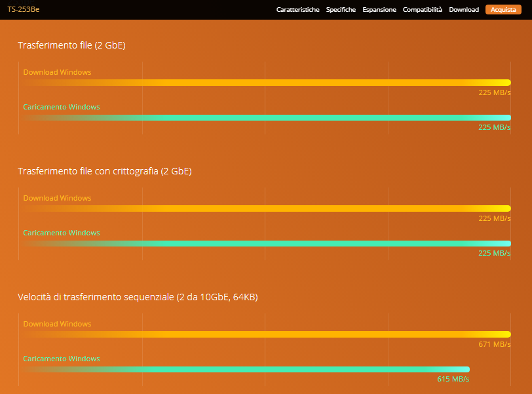Image resolution: width=532 pixels, height=394 pixels.
Task: Click Caricamento Windows label in crittografia chart
Action: click(62, 233)
